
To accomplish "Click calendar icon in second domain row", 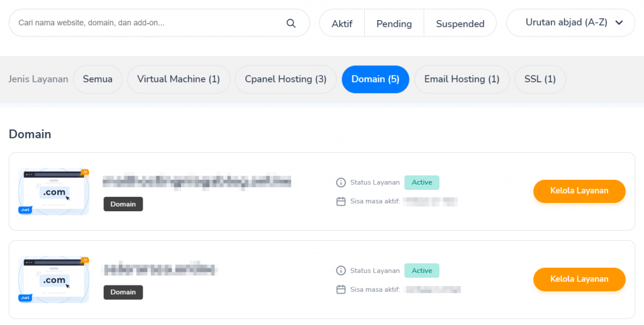I will [x=341, y=290].
